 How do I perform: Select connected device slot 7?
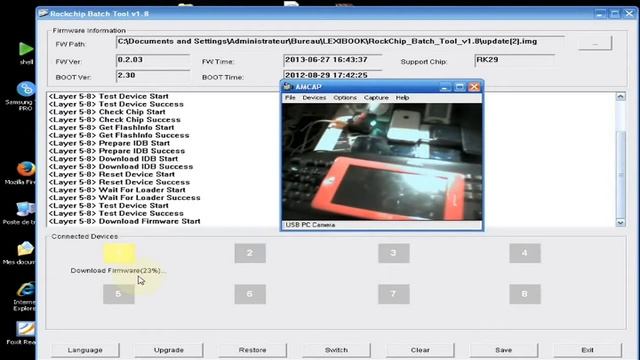tap(393, 294)
